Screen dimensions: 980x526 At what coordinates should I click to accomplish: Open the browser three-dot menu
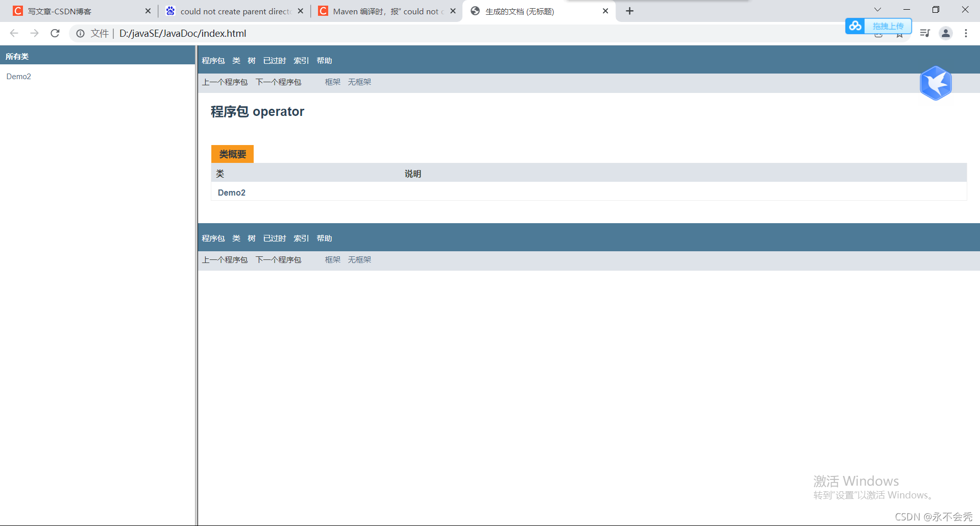tap(966, 33)
